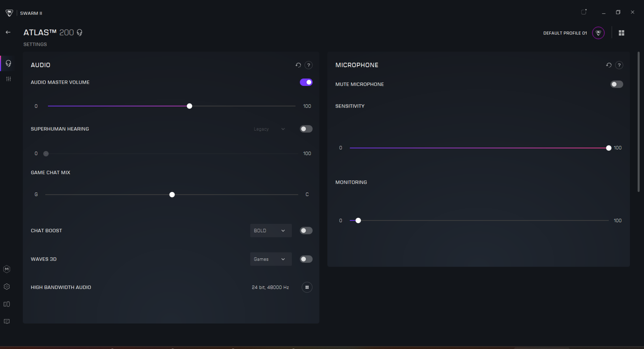Enable Superhuman Hearing toggle
The height and width of the screenshot is (349, 644).
306,129
